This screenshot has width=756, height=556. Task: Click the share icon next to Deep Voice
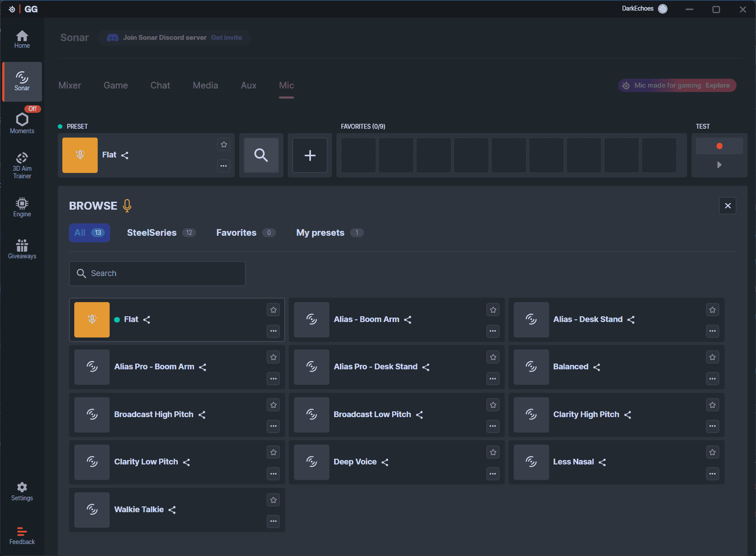tap(385, 462)
